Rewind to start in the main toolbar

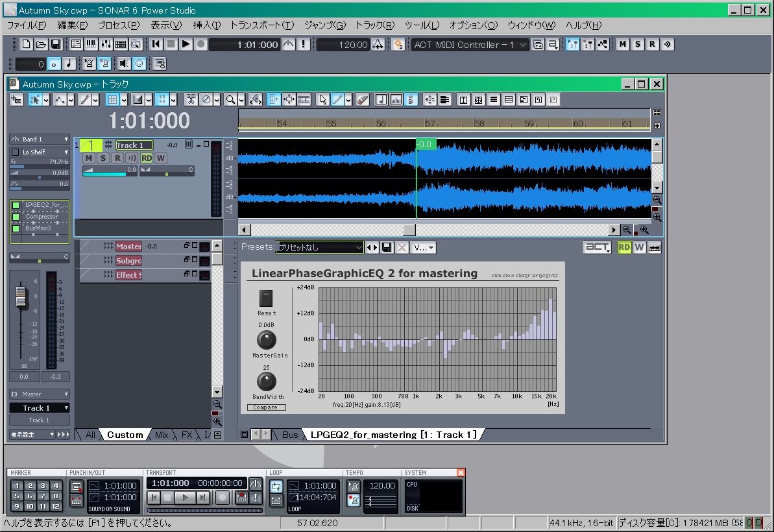coord(156,44)
